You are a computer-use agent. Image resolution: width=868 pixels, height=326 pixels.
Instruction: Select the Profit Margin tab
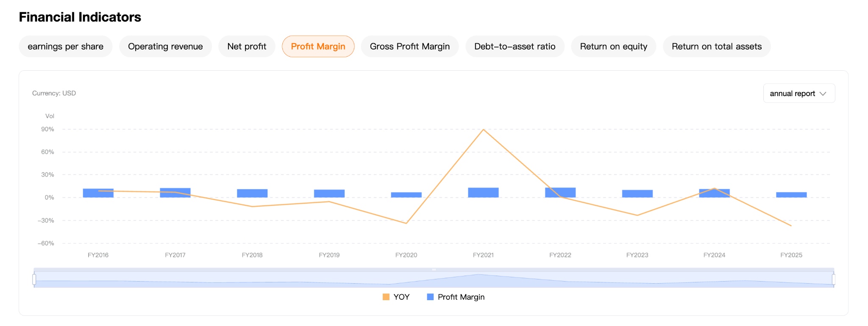318,47
